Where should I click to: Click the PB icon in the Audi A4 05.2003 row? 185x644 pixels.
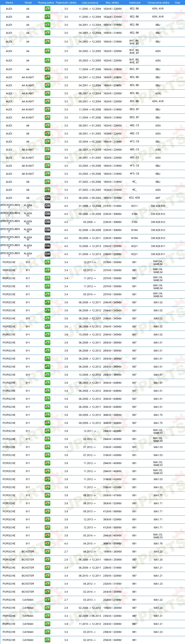point(48,61)
